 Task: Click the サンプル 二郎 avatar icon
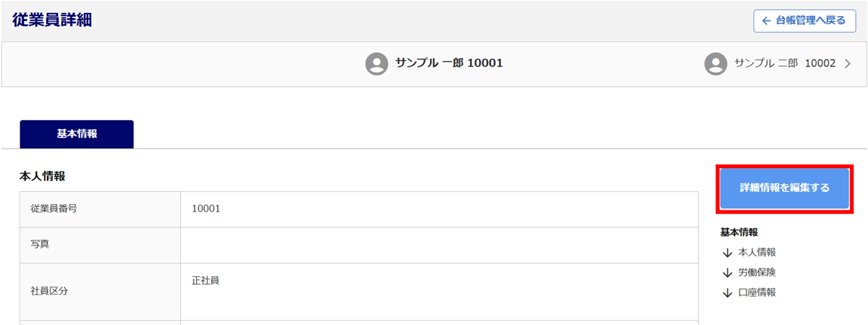(715, 64)
